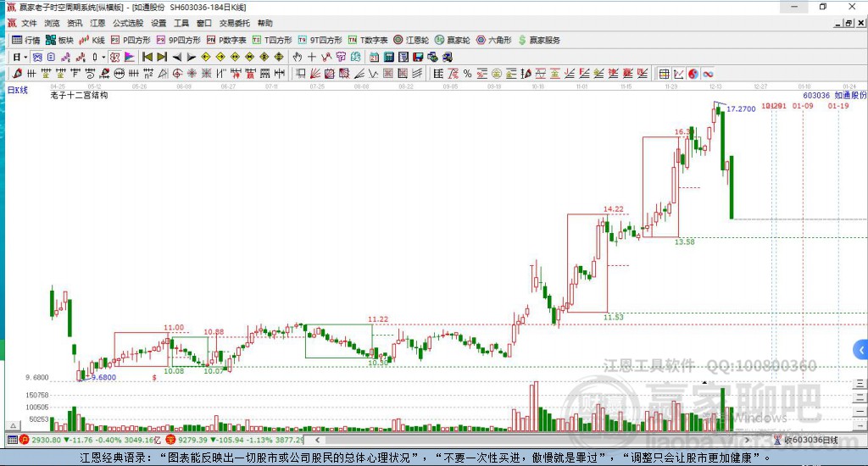
Task: Step chart left with black left arrow
Action: (176, 57)
